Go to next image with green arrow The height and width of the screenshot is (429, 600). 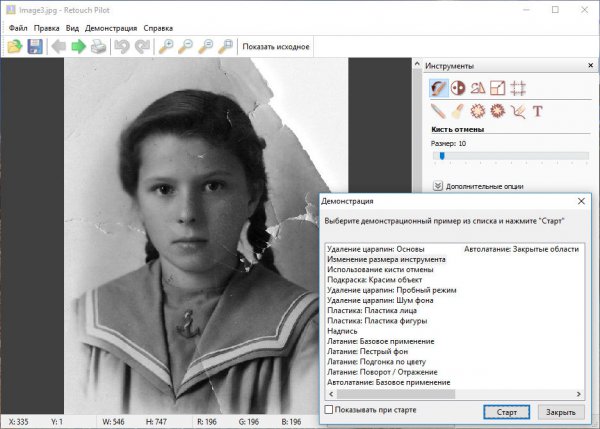(78, 47)
